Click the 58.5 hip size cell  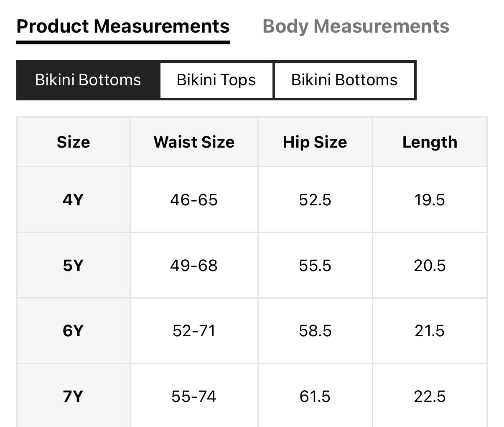click(x=315, y=330)
